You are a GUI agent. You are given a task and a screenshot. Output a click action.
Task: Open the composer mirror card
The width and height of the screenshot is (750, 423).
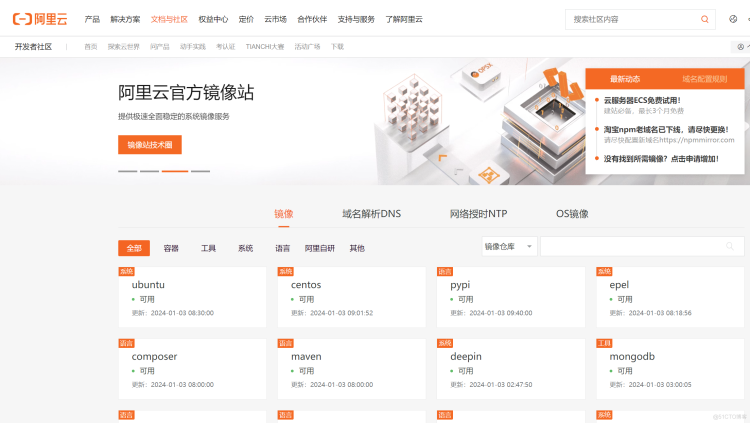tap(192, 369)
